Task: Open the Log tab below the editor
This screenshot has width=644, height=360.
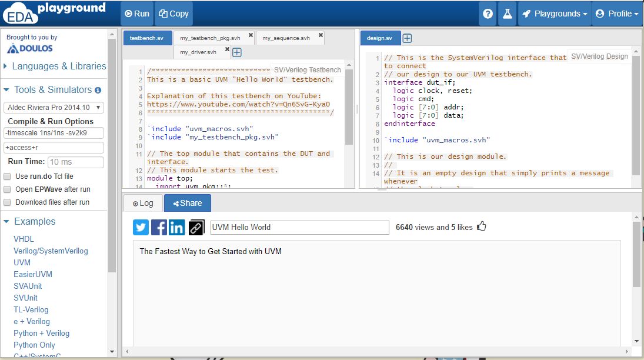Action: 142,202
